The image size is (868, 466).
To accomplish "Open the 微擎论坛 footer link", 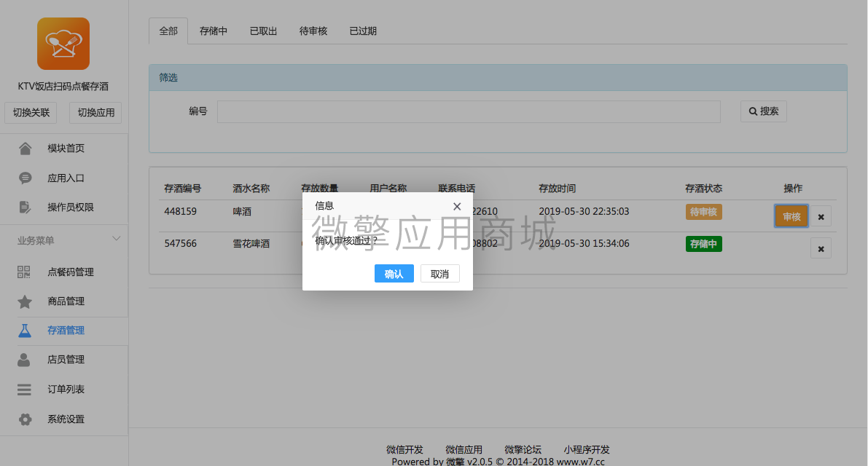I will 523,449.
